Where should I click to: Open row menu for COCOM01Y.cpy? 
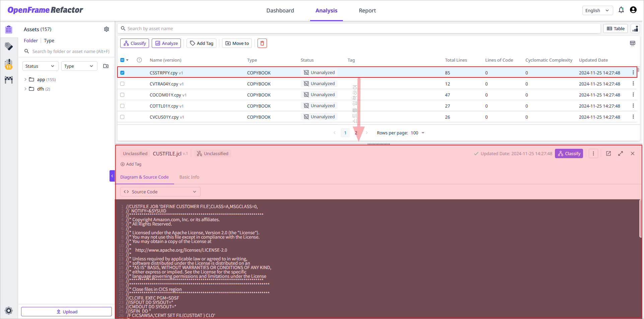633,94
